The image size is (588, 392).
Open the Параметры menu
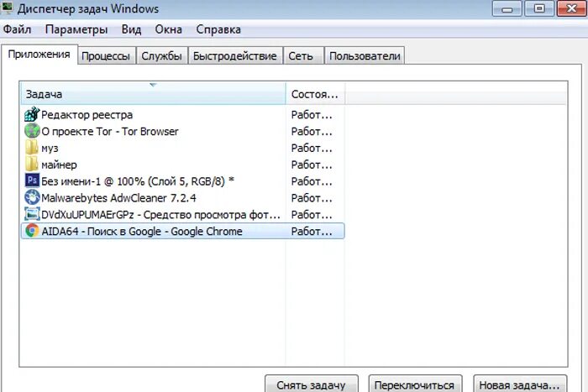[76, 29]
